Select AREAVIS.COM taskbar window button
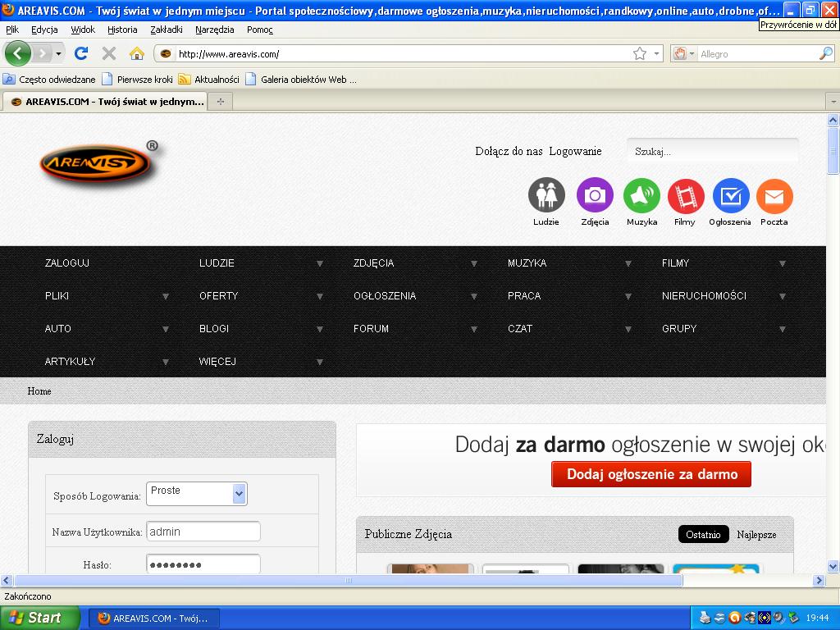Screen dimensions: 840x630 [154, 619]
